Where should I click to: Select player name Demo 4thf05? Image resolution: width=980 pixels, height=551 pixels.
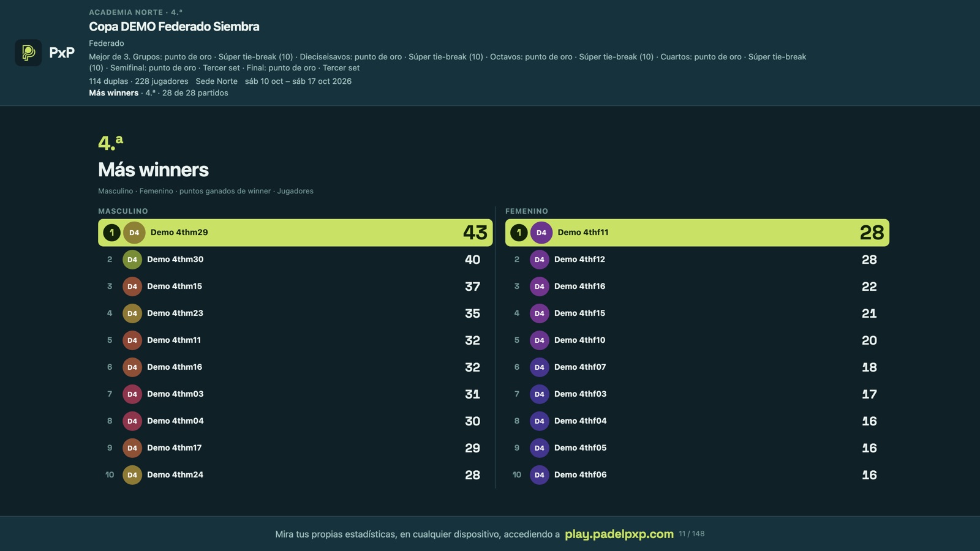(x=580, y=448)
